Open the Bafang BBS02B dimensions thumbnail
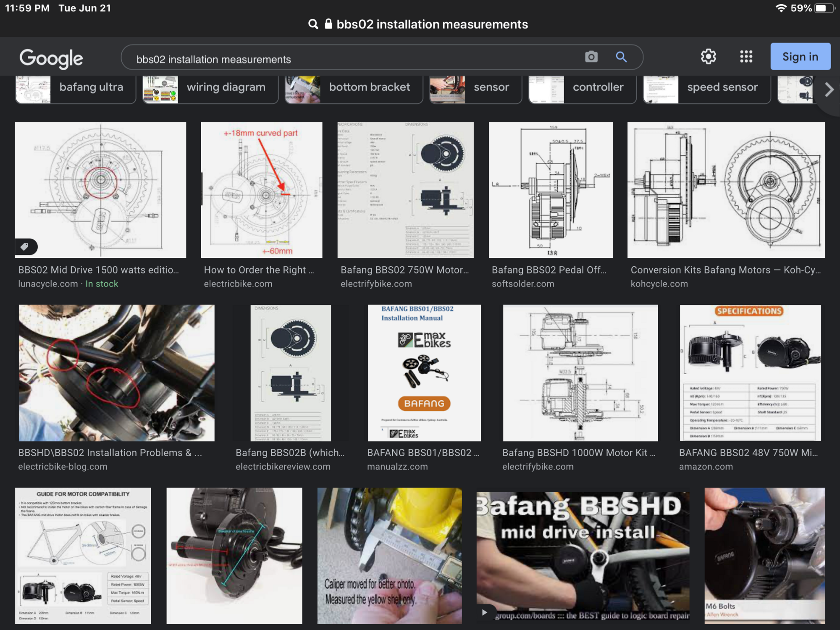The width and height of the screenshot is (840, 630). point(291,373)
